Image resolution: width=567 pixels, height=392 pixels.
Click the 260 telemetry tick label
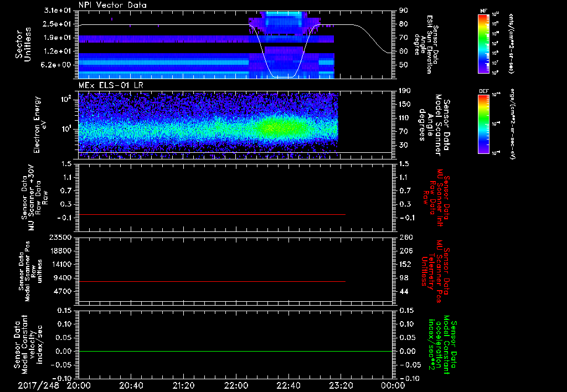[x=406, y=238]
